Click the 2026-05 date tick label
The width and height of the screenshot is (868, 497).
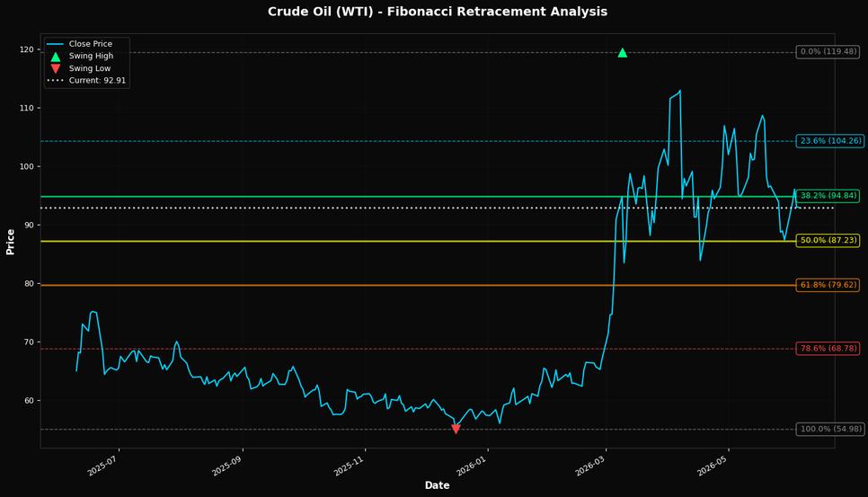(x=713, y=465)
